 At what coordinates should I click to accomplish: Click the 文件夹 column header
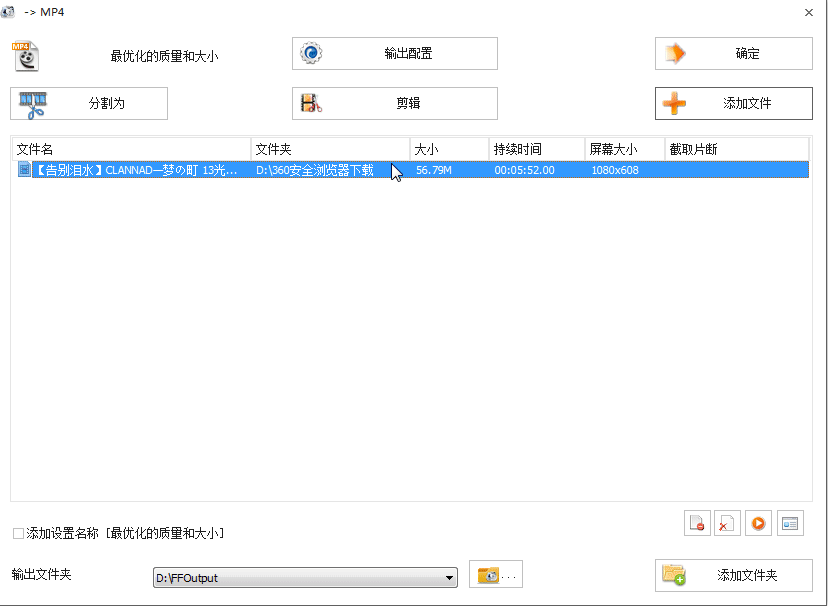tap(330, 149)
